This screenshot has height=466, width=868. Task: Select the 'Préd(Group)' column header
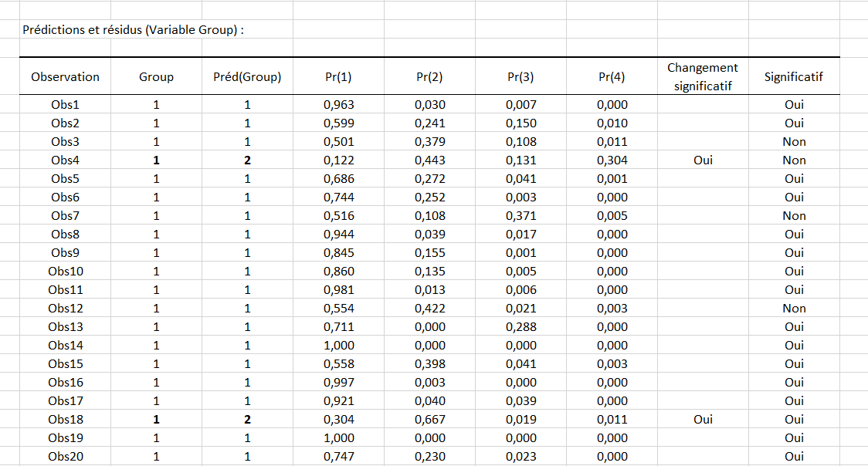click(247, 77)
